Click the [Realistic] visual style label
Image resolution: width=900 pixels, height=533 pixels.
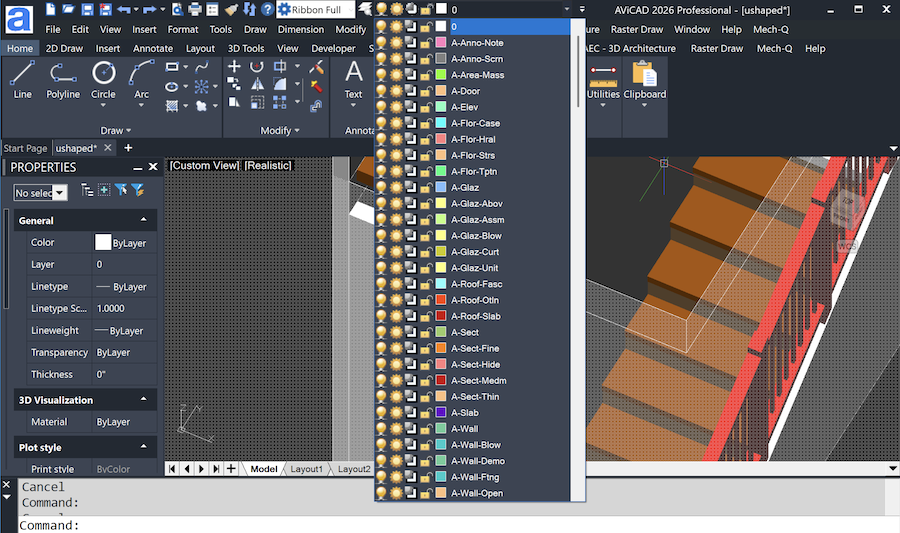(x=268, y=165)
